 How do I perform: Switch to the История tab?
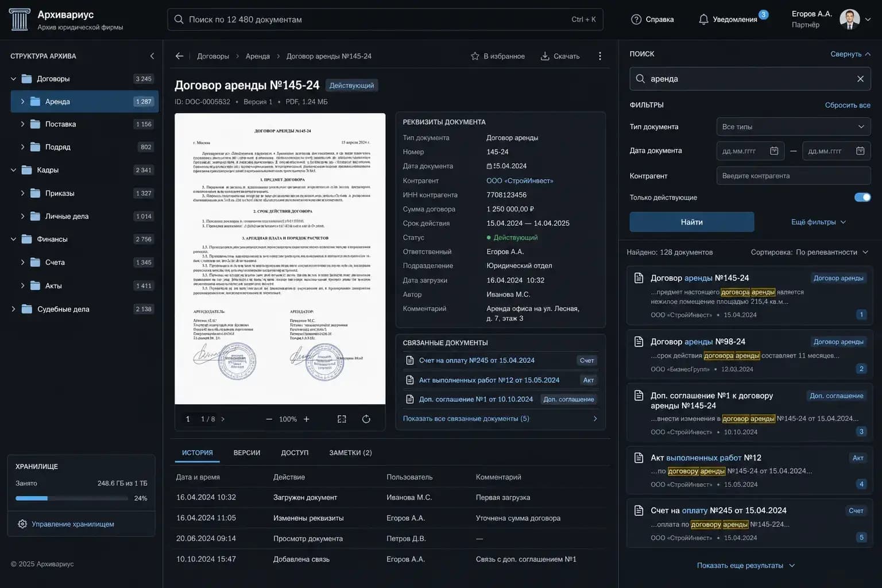click(x=197, y=453)
